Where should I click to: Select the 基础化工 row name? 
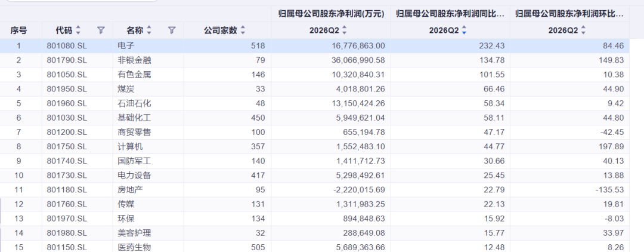(134, 118)
